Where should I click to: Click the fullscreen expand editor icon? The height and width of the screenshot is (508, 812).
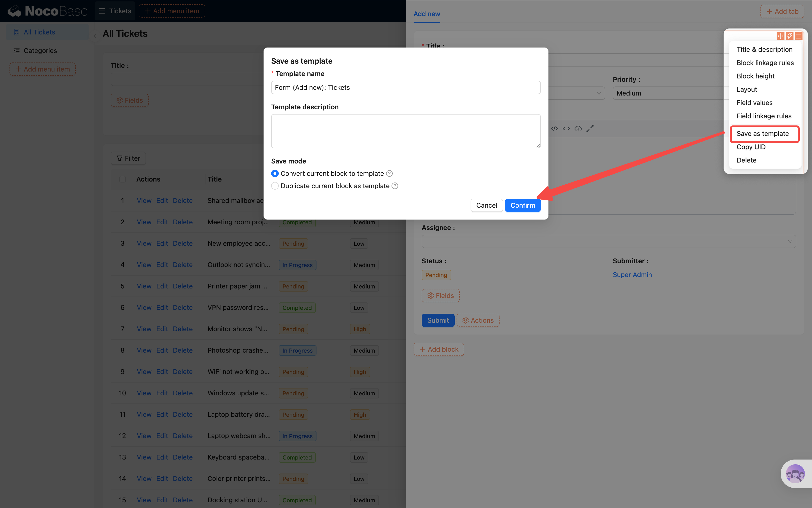[590, 129]
